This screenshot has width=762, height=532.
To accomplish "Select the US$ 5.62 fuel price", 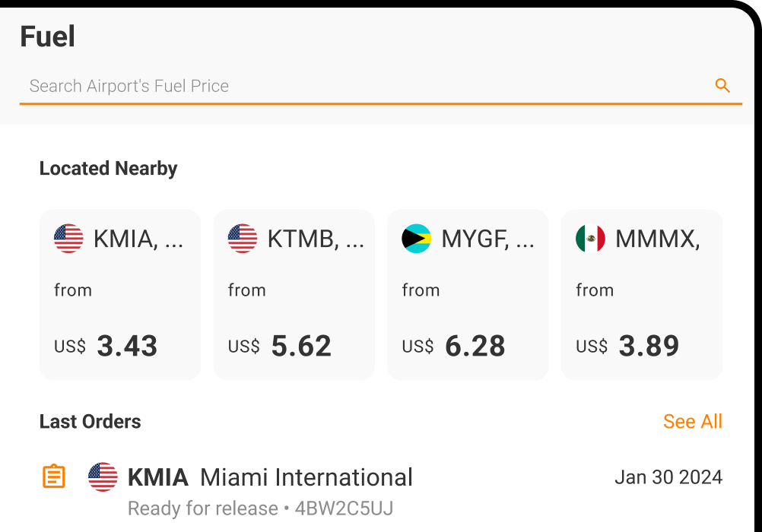I will click(x=281, y=347).
